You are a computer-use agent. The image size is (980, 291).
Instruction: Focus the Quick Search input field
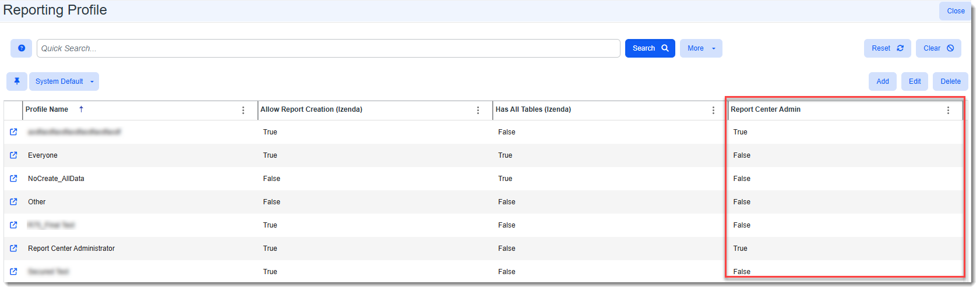pyautogui.click(x=328, y=48)
